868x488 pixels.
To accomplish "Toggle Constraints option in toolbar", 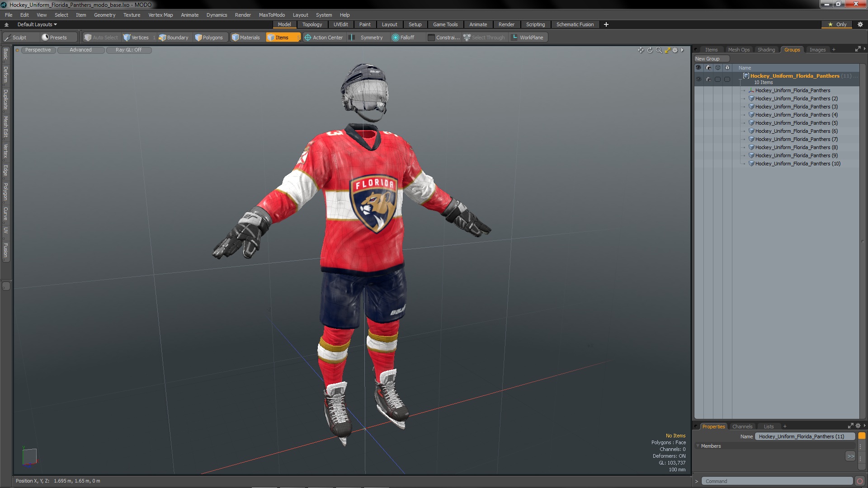I will [x=444, y=38].
